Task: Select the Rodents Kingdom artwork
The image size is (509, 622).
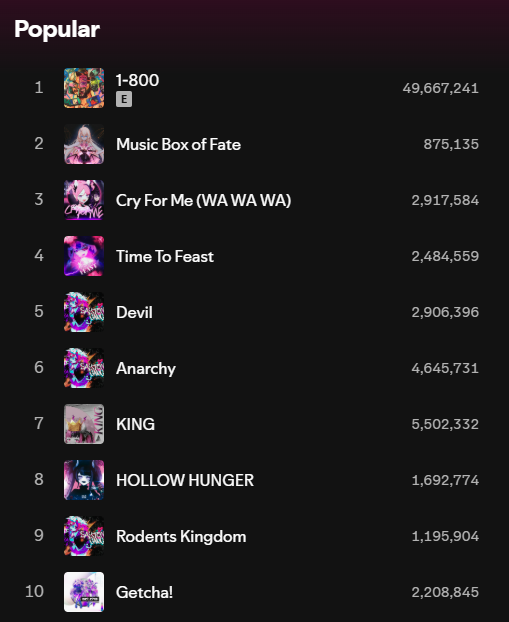Action: tap(84, 536)
